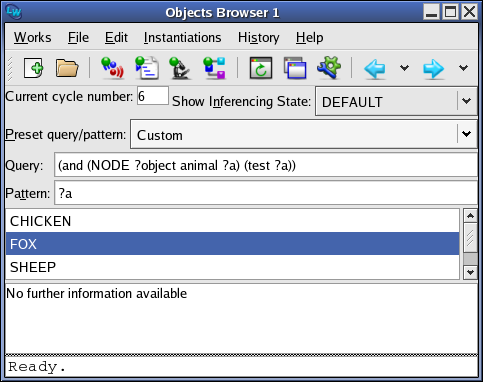This screenshot has width=483, height=382.
Task: Open the Edit menu
Action: [116, 37]
